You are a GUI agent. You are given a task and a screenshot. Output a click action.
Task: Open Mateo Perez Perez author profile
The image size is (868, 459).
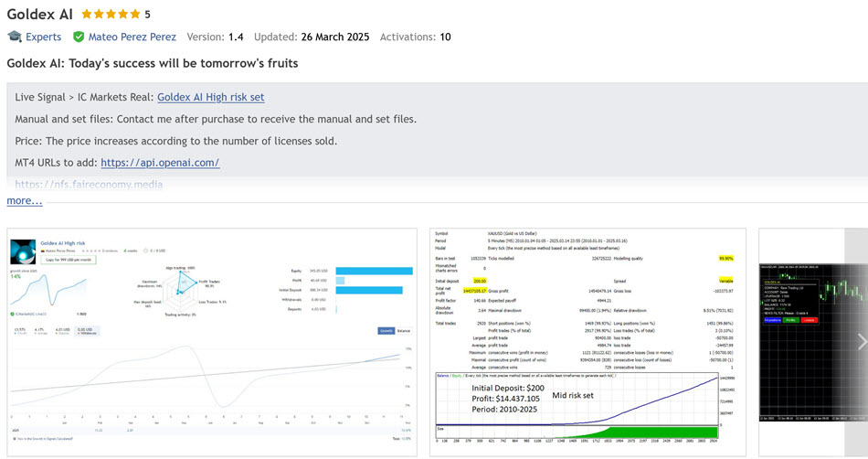click(x=132, y=37)
